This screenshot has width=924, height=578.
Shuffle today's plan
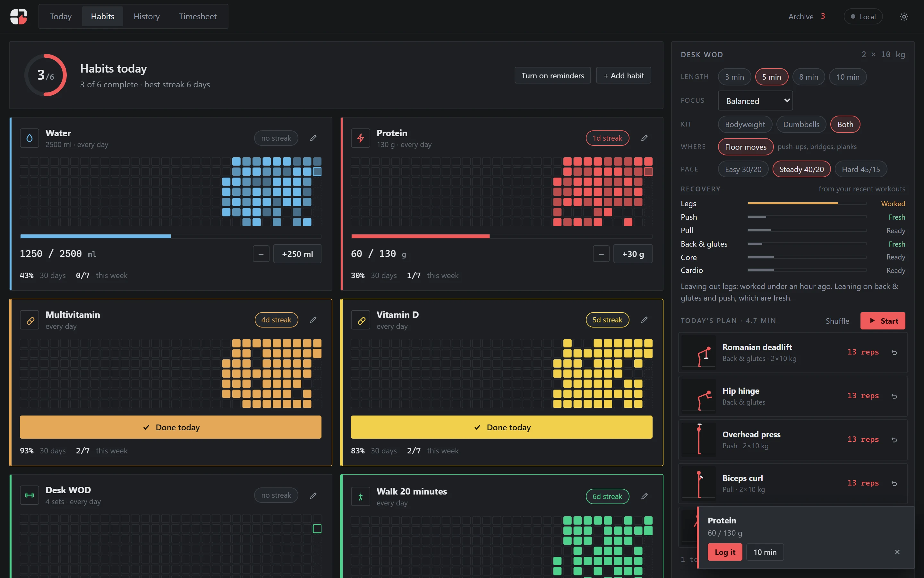click(837, 321)
